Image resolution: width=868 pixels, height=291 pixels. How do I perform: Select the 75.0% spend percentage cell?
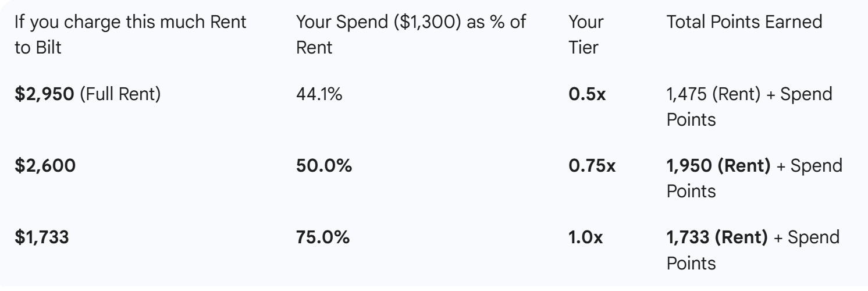click(323, 238)
